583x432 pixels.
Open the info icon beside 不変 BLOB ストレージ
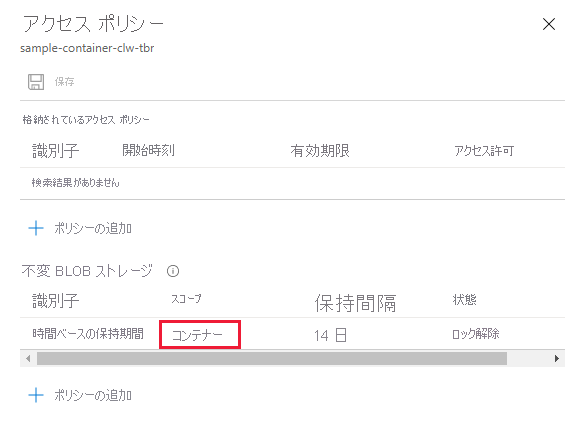(173, 271)
